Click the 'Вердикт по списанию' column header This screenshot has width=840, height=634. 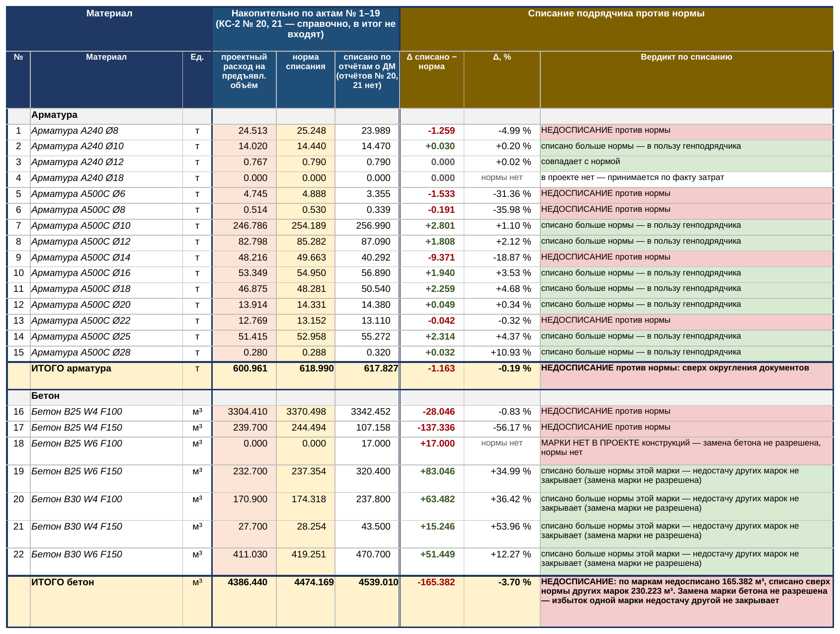[x=686, y=80]
